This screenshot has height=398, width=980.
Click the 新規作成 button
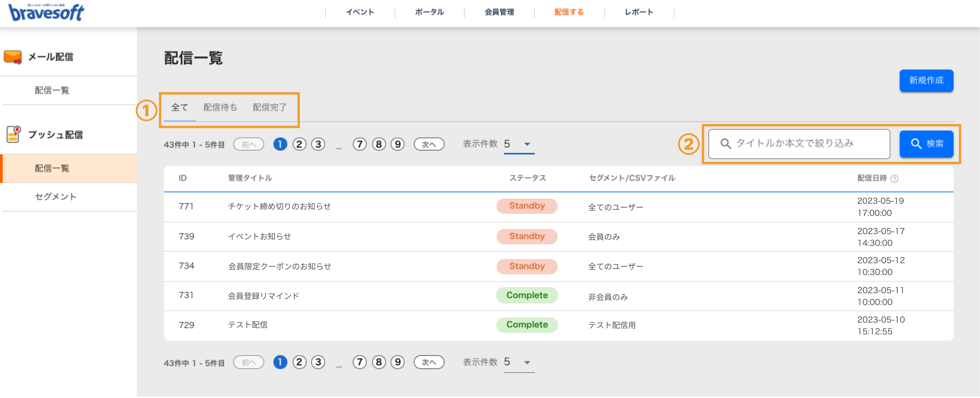(x=926, y=80)
